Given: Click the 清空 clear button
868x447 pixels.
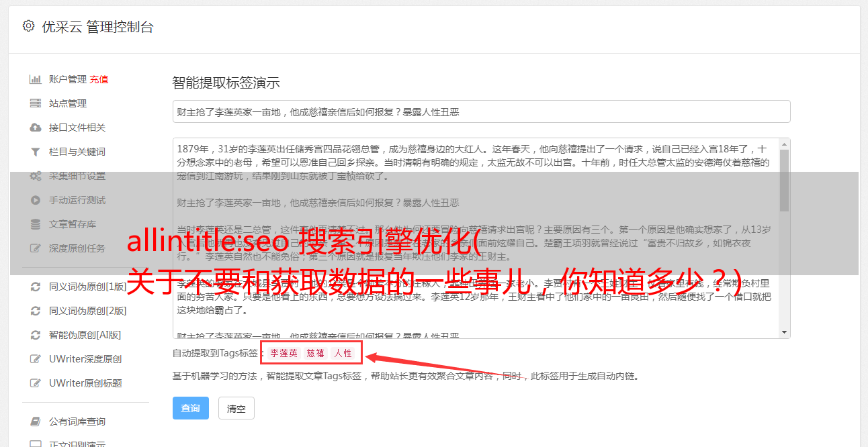Looking at the screenshot, I should [x=236, y=408].
